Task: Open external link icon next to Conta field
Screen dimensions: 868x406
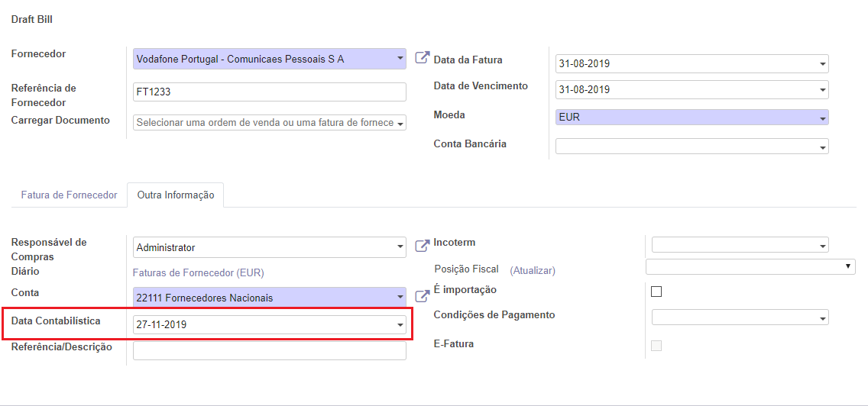Action: click(x=423, y=296)
